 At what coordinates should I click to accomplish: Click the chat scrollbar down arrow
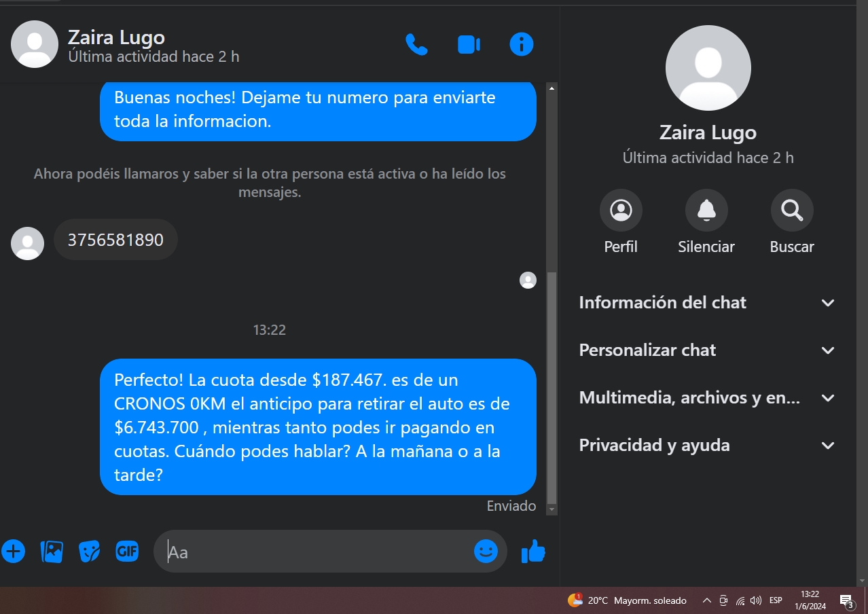[551, 509]
